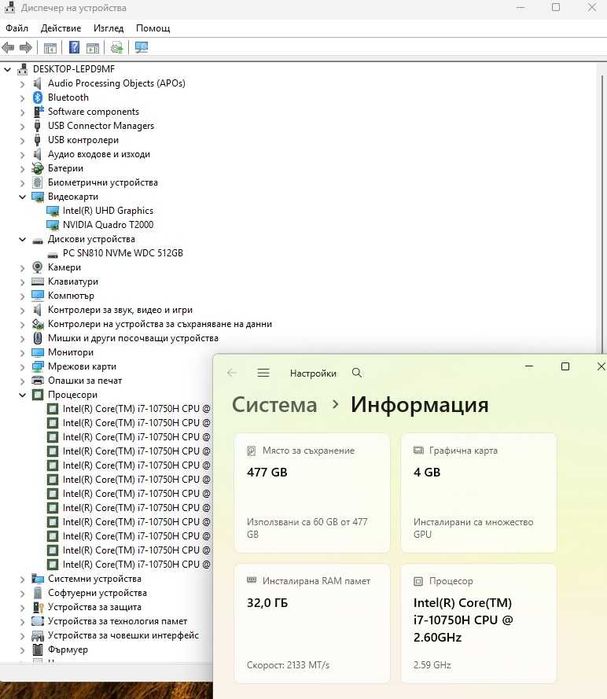607x699 pixels.
Task: Click the USB Connector Managers icon
Action: 37,126
